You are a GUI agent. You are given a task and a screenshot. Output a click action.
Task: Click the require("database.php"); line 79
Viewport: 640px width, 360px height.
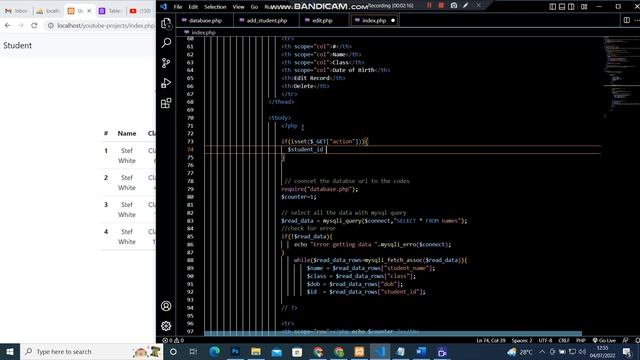[x=319, y=189]
